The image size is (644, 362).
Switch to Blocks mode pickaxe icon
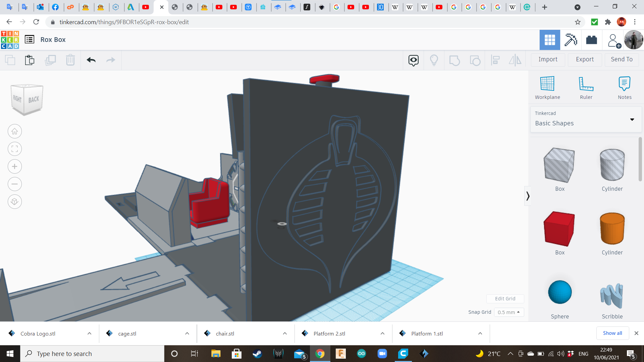[571, 40]
